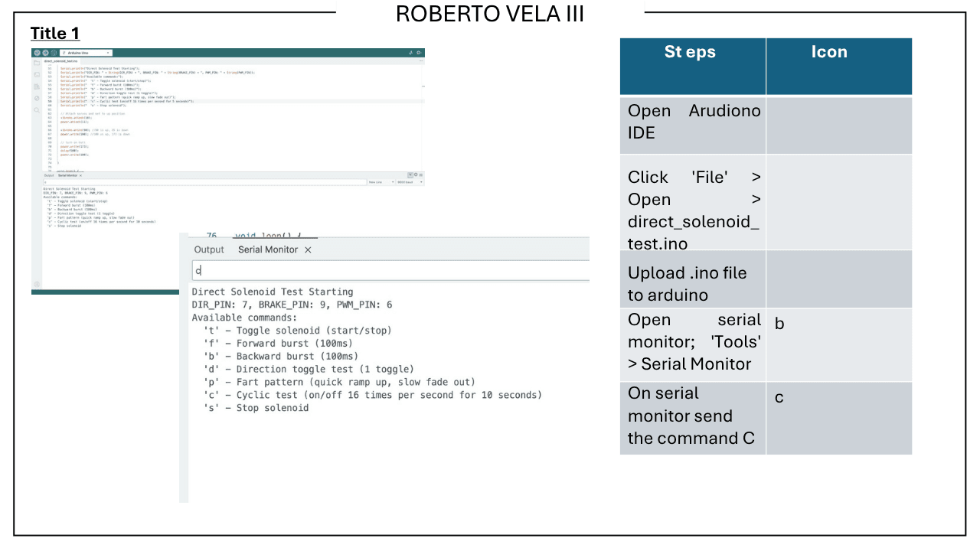This screenshot has height=551, width=980.
Task: Click the clear output icon in serial monitor
Action: click(x=420, y=175)
